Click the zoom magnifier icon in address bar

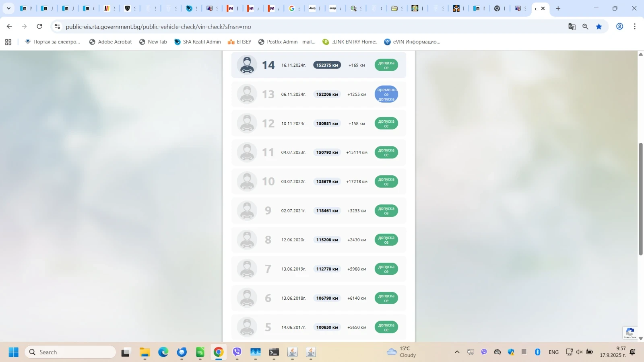pyautogui.click(x=585, y=27)
